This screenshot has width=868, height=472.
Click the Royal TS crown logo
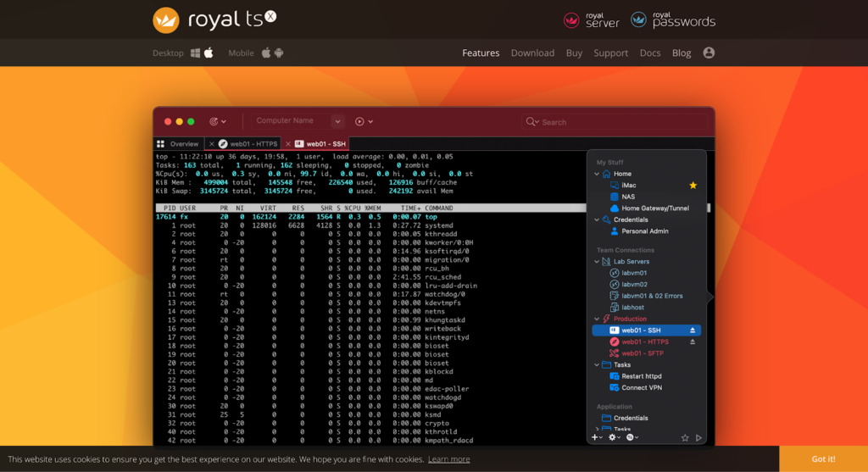(166, 19)
